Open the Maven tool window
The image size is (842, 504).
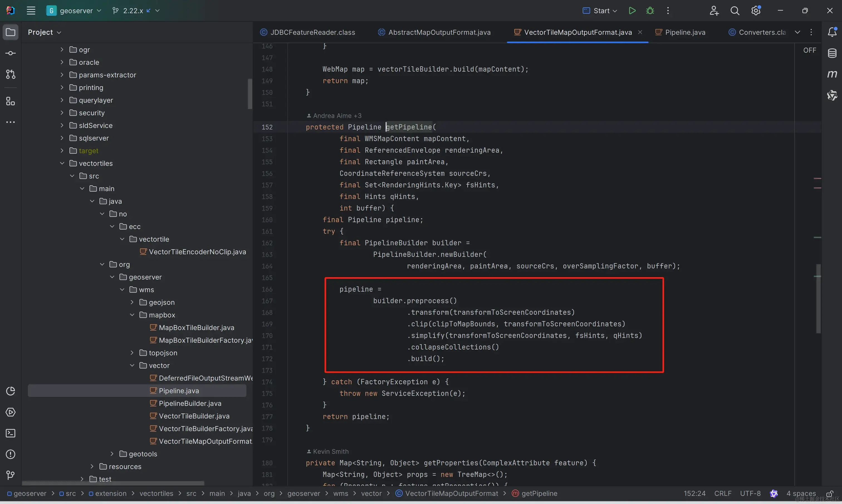click(x=832, y=74)
